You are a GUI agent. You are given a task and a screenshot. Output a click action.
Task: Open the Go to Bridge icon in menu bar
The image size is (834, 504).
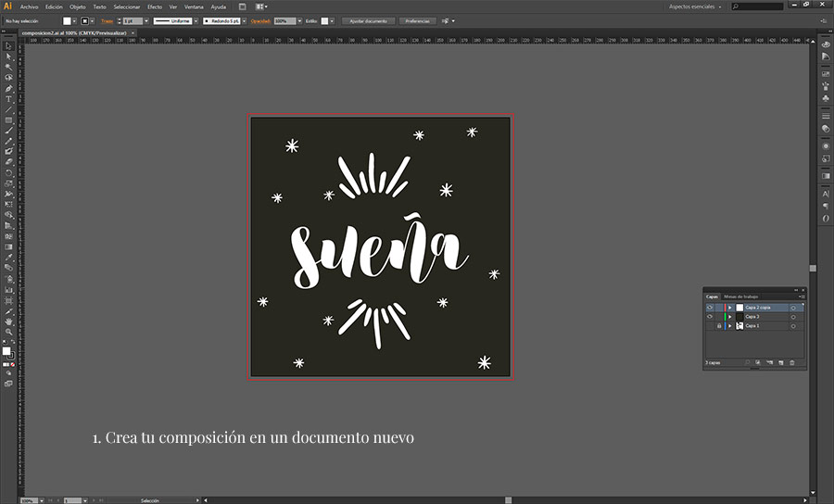(x=243, y=6)
